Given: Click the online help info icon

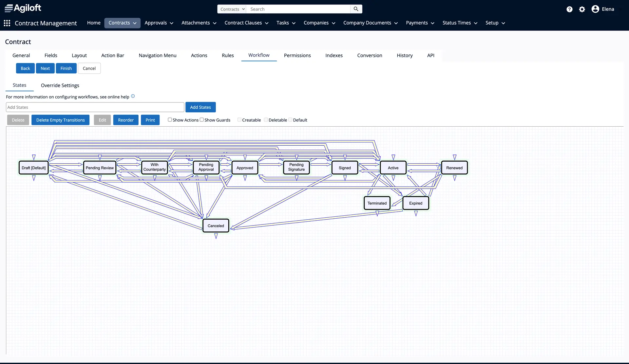Looking at the screenshot, I should pos(133,96).
